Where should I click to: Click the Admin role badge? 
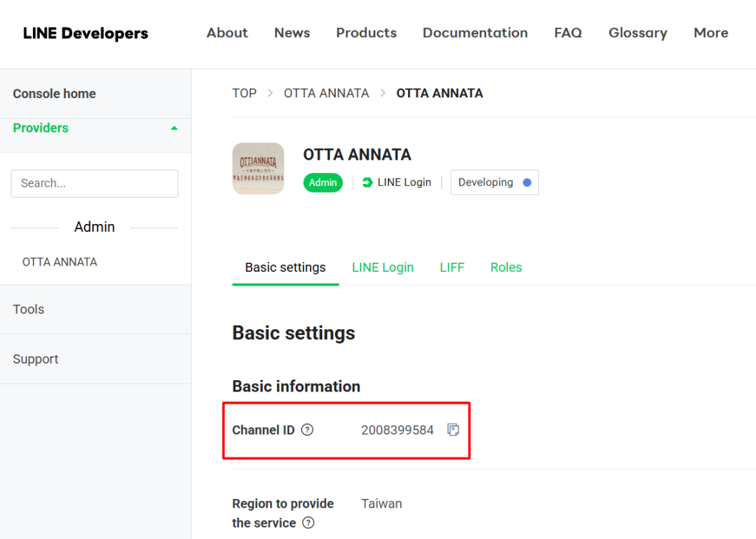pyautogui.click(x=323, y=183)
